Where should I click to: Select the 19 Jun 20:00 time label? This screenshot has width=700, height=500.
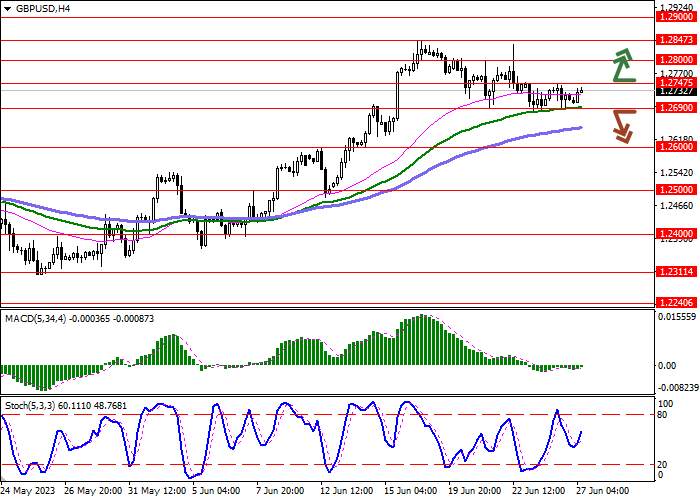pyautogui.click(x=475, y=491)
